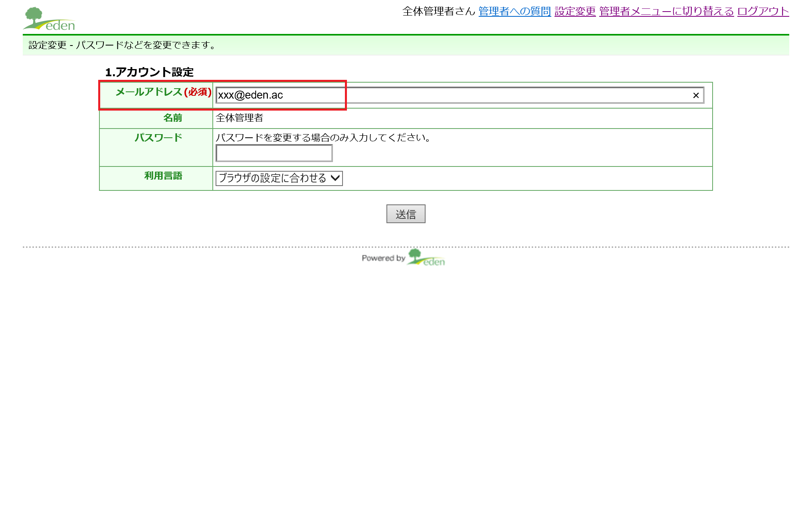Click the Powered by eden footer logo
Image resolution: width=812 pixels, height=511 pixels.
(x=404, y=258)
